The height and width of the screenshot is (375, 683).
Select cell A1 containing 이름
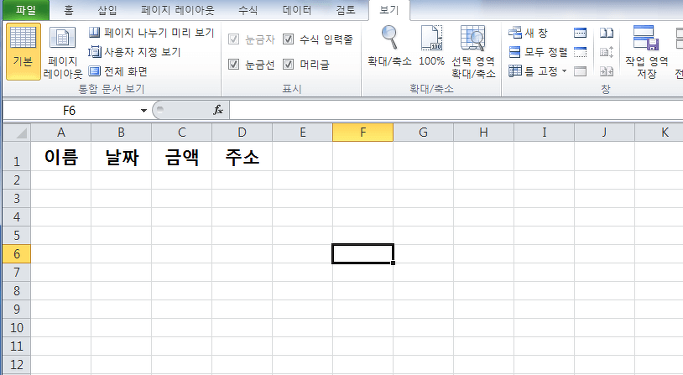pos(61,157)
